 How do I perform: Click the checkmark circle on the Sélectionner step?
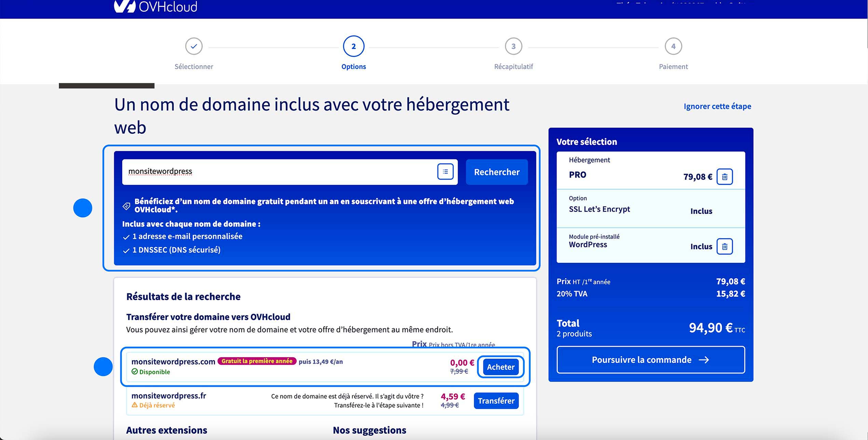pyautogui.click(x=194, y=46)
